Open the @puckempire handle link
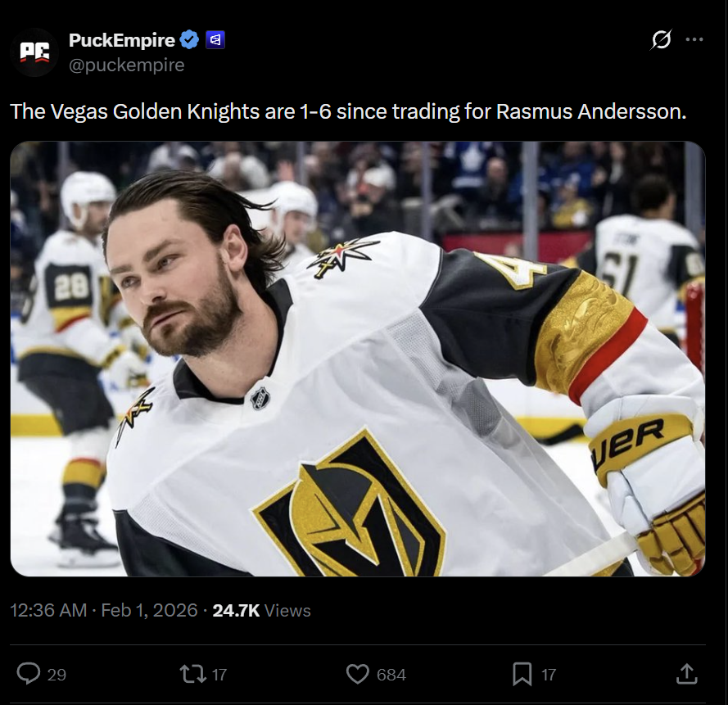This screenshot has height=705, width=728. 126,65
